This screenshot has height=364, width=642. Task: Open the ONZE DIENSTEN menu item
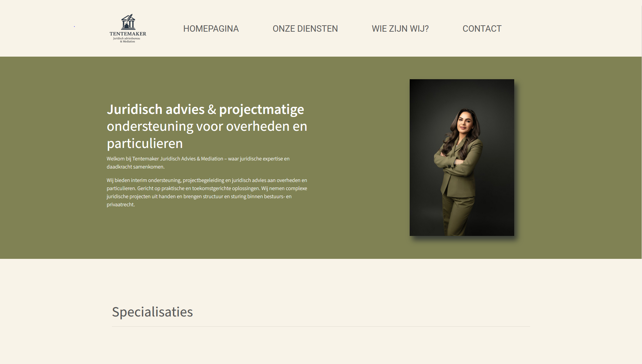coord(305,29)
